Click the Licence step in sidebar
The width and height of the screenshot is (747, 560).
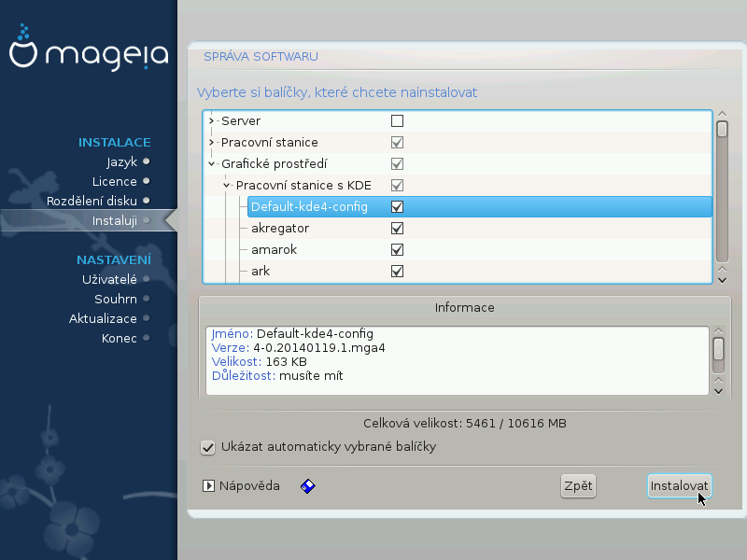pyautogui.click(x=114, y=181)
